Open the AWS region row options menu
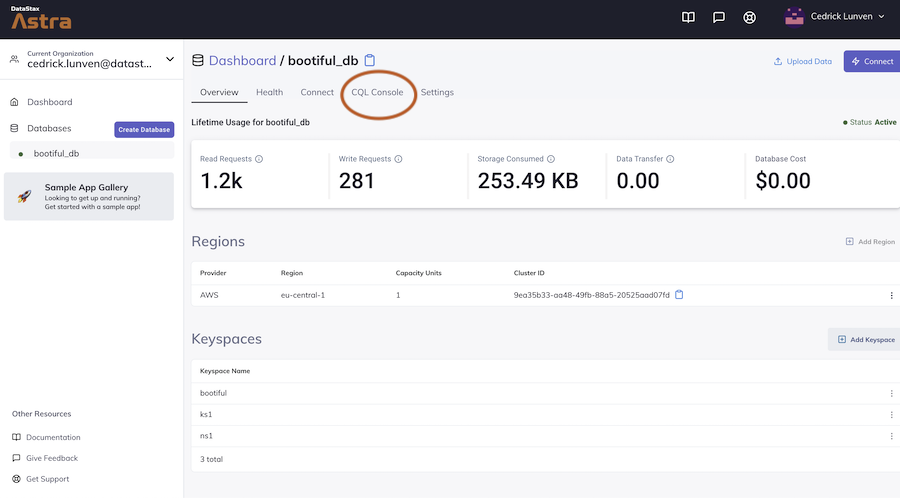The width and height of the screenshot is (900, 498). [x=891, y=295]
